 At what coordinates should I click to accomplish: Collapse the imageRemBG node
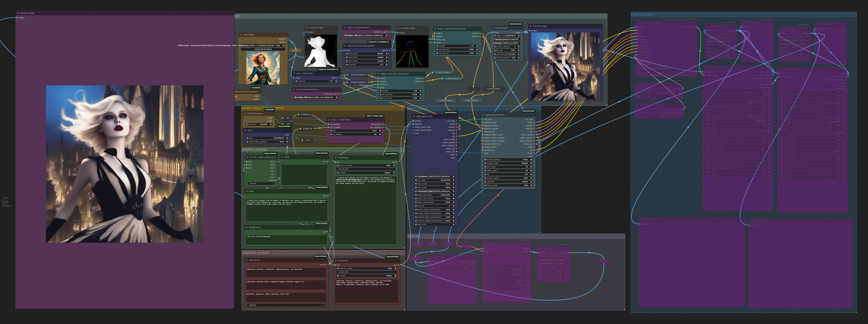pos(431,257)
